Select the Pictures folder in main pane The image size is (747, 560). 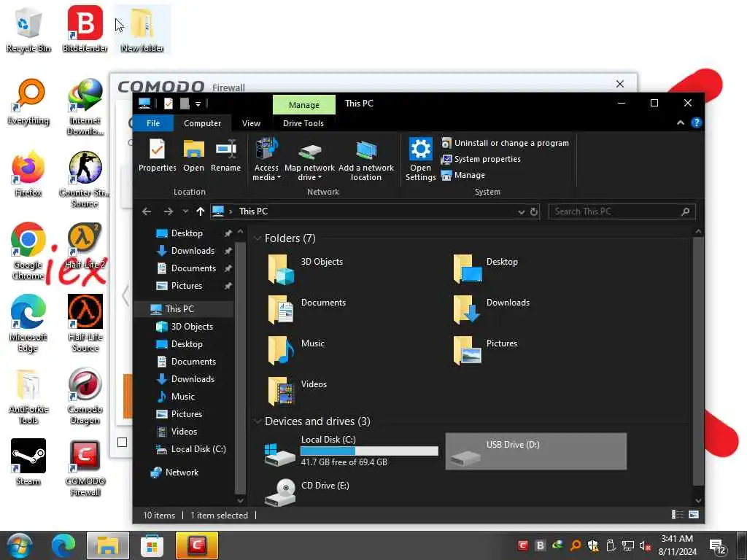click(484, 350)
